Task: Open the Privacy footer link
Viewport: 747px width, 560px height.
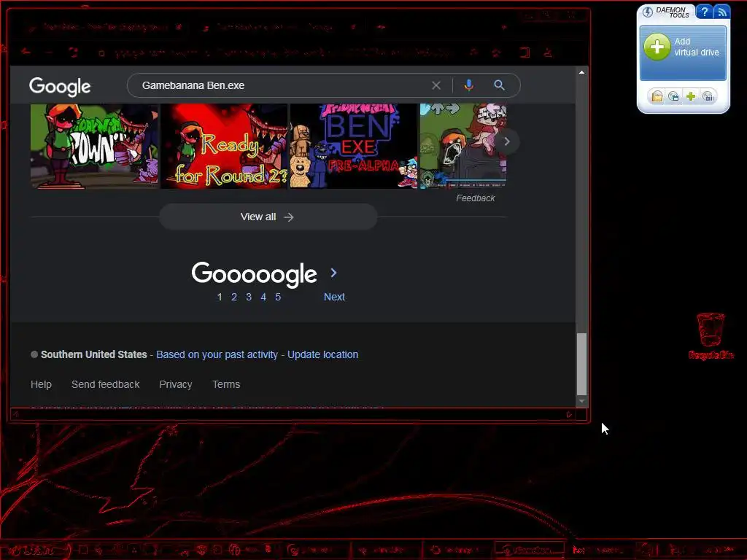Action: pos(175,384)
